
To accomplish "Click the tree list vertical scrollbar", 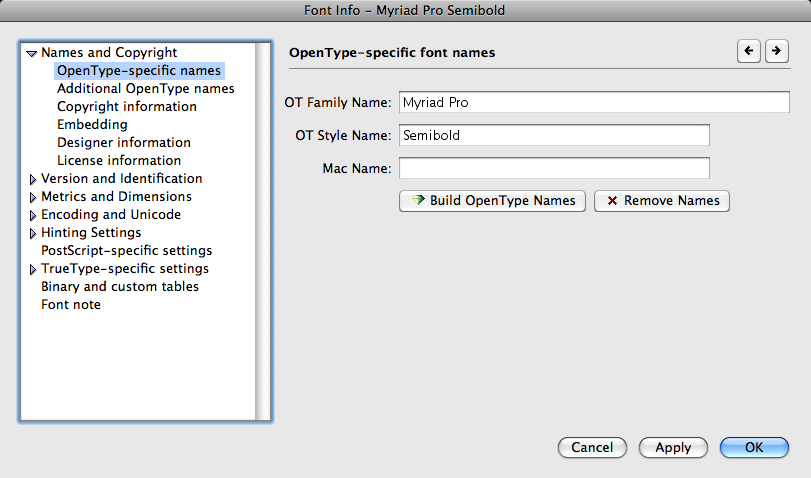I will [263, 231].
